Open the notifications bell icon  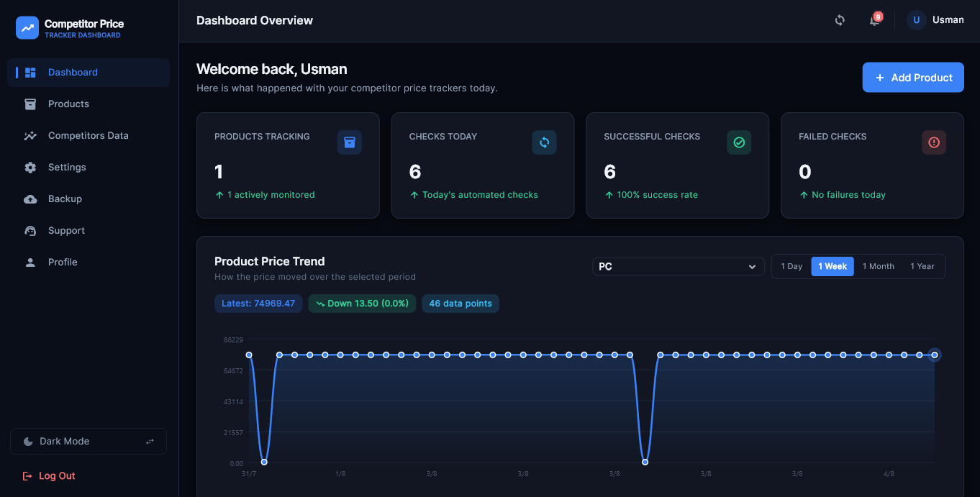click(874, 20)
